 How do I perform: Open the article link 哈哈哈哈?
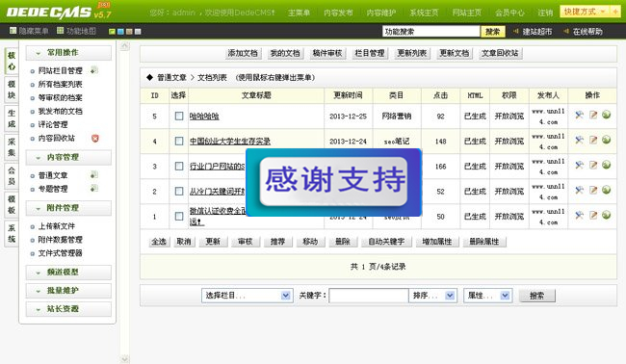tap(204, 117)
